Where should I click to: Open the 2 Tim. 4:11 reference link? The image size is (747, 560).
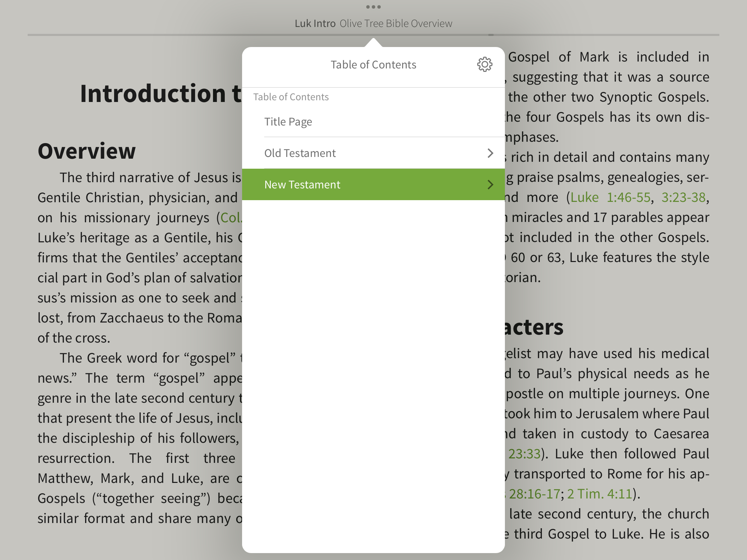coord(600,494)
